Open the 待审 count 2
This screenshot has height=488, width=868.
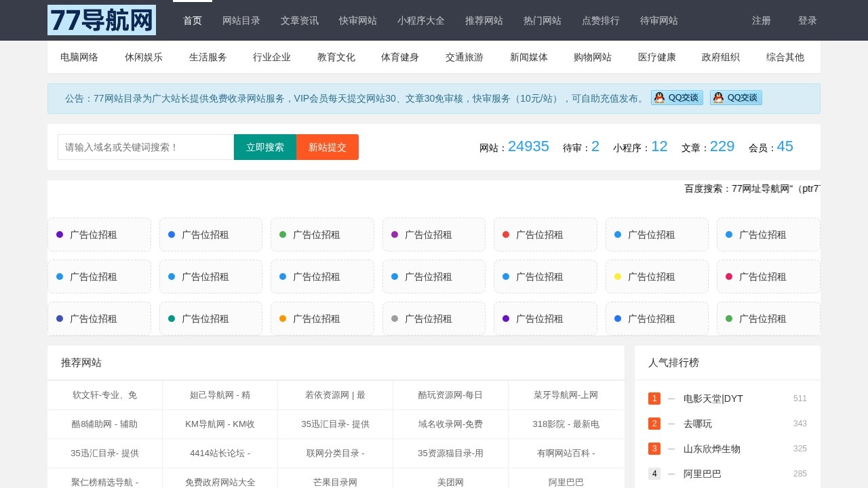(595, 146)
